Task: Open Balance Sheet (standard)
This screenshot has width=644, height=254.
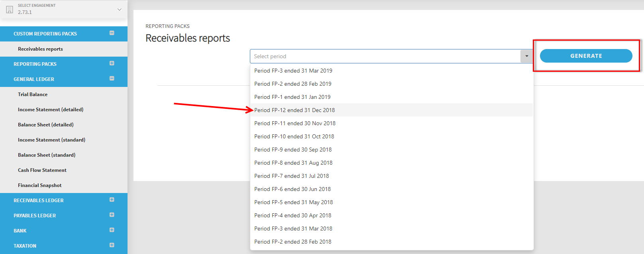Action: point(47,155)
